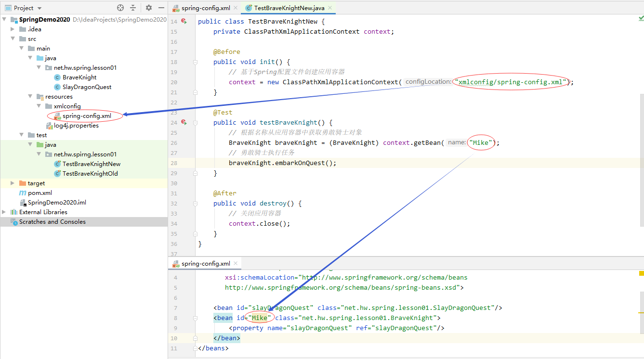Select SlayDragonQuest class in tree
This screenshot has height=359, width=644.
point(87,87)
